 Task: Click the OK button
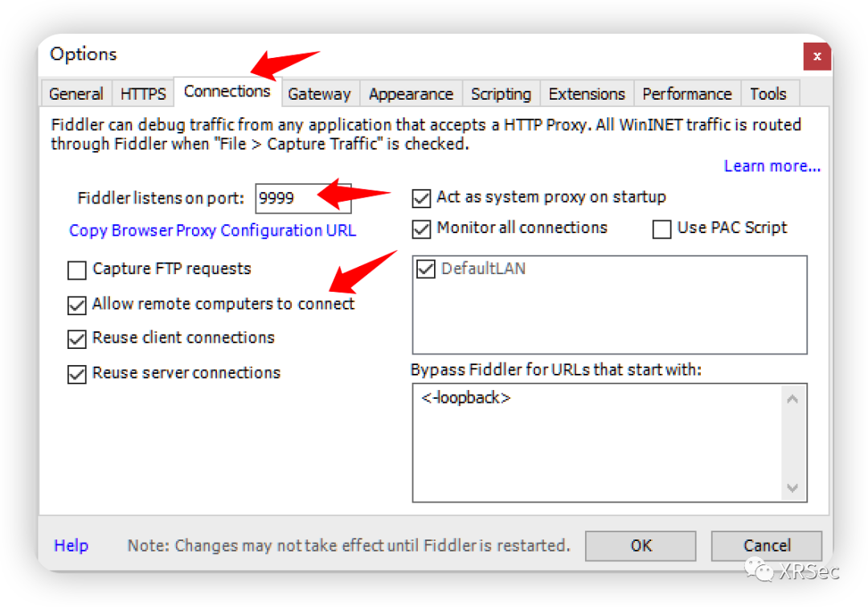point(641,546)
